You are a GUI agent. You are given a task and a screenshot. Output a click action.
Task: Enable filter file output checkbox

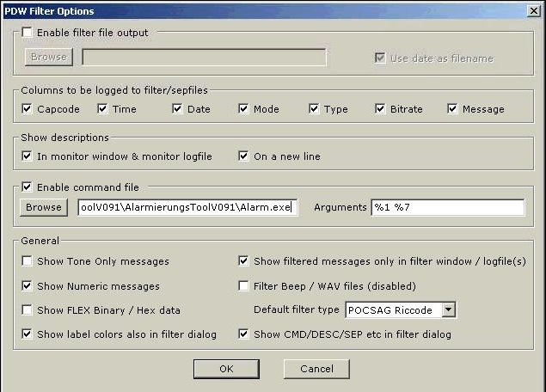[28, 33]
